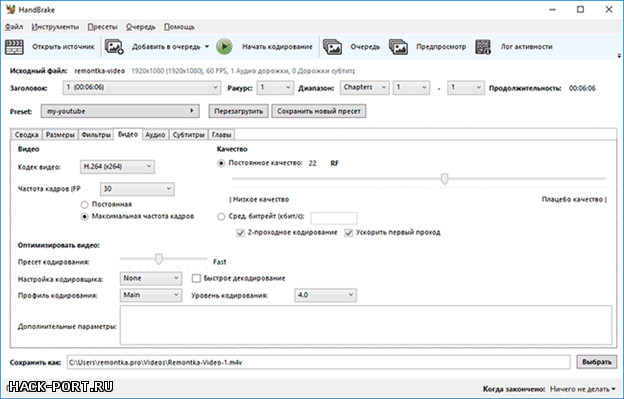The width and height of the screenshot is (624, 399).
Task: Click Открыть источник toolbar label
Action: pyautogui.click(x=63, y=47)
